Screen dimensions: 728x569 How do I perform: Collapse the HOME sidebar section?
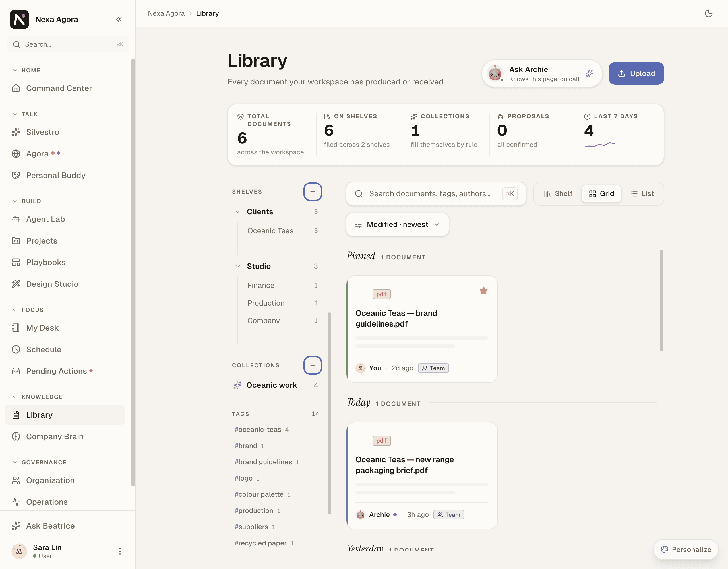pyautogui.click(x=26, y=70)
